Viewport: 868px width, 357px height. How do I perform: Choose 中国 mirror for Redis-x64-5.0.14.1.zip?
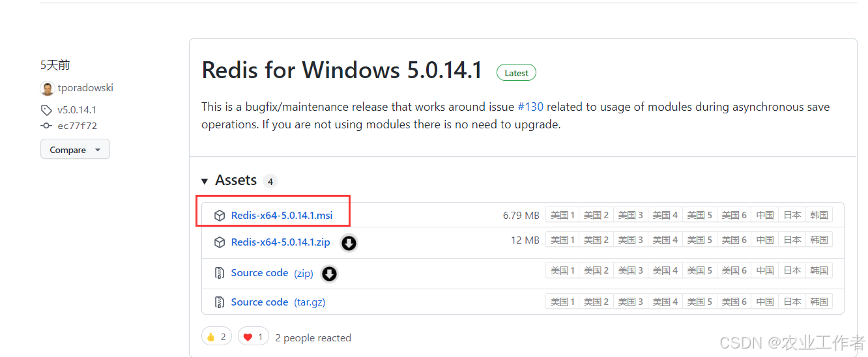click(765, 240)
